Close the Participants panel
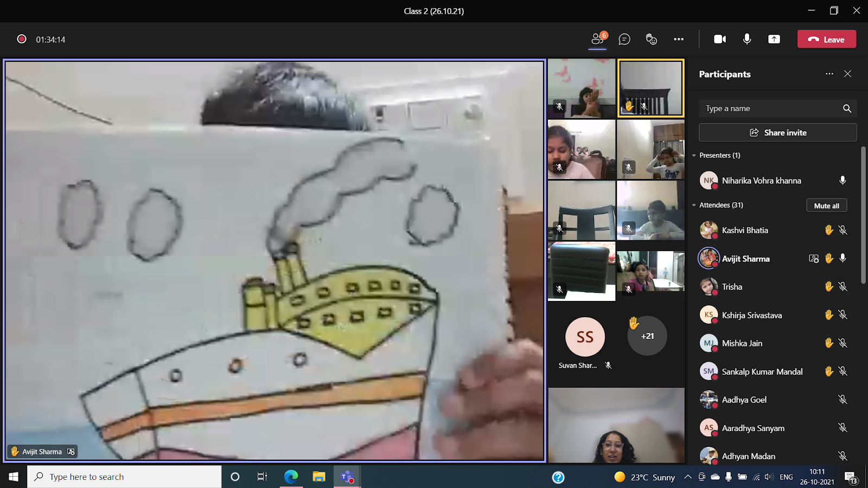The width and height of the screenshot is (868, 488). tap(848, 74)
